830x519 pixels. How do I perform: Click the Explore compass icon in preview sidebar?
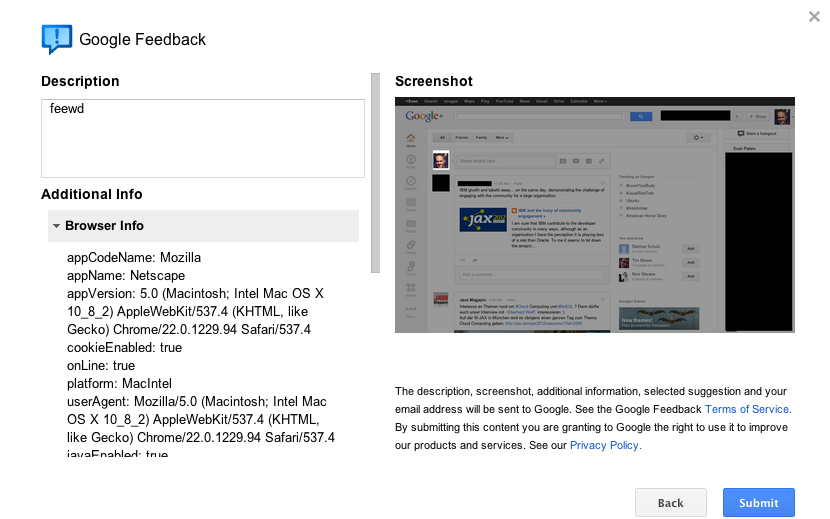410,181
